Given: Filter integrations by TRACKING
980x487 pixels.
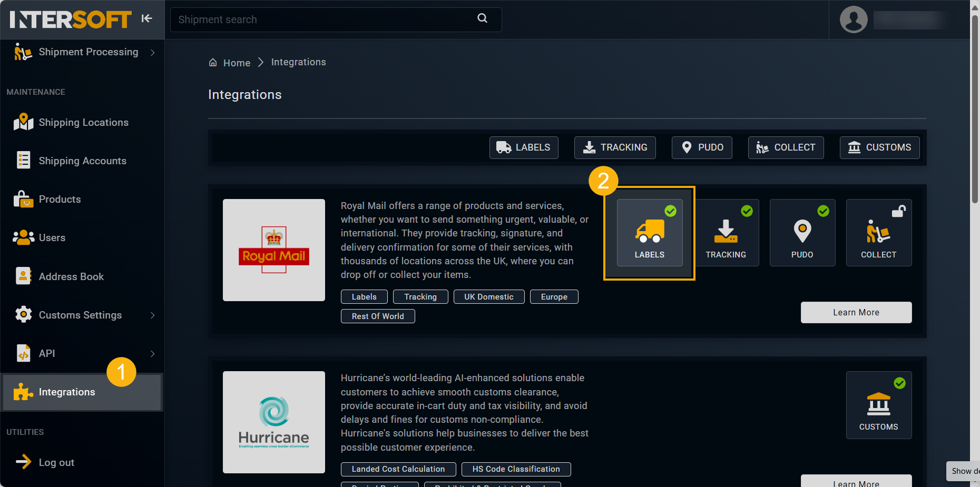Looking at the screenshot, I should (615, 147).
